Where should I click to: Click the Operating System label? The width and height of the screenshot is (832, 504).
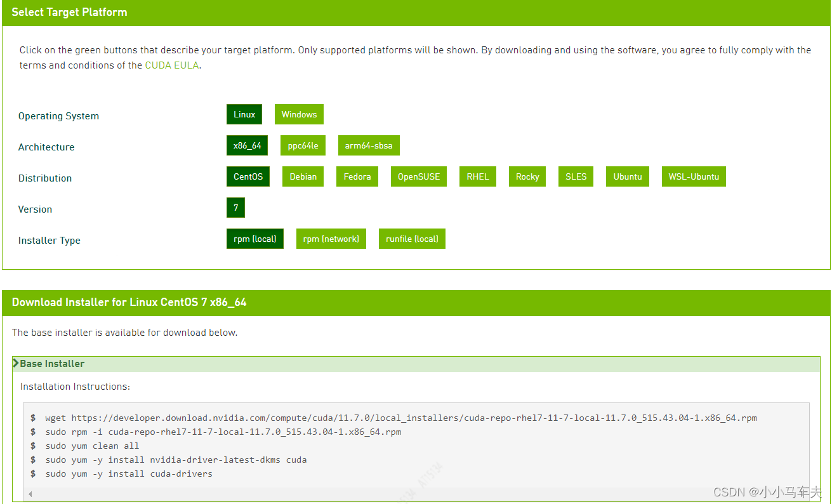click(58, 116)
